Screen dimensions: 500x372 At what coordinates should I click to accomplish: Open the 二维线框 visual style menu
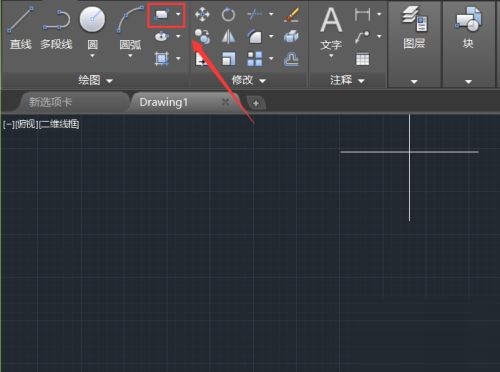[59, 124]
